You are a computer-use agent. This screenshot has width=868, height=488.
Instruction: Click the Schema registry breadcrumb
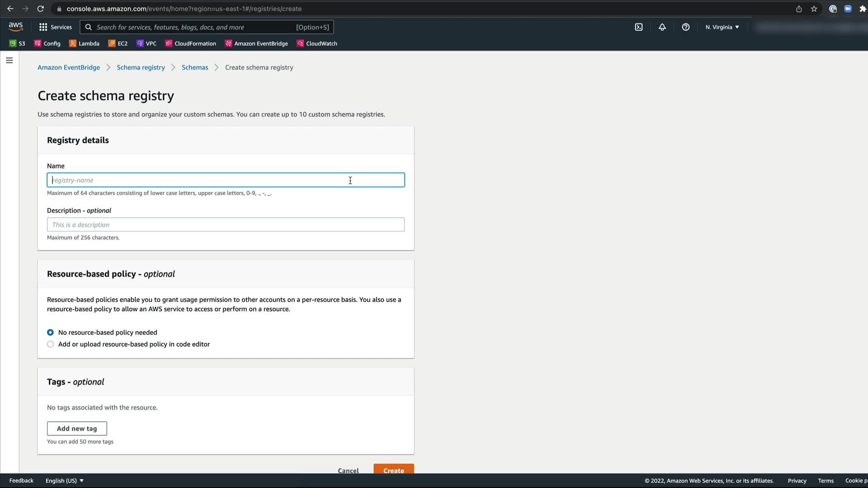[141, 67]
